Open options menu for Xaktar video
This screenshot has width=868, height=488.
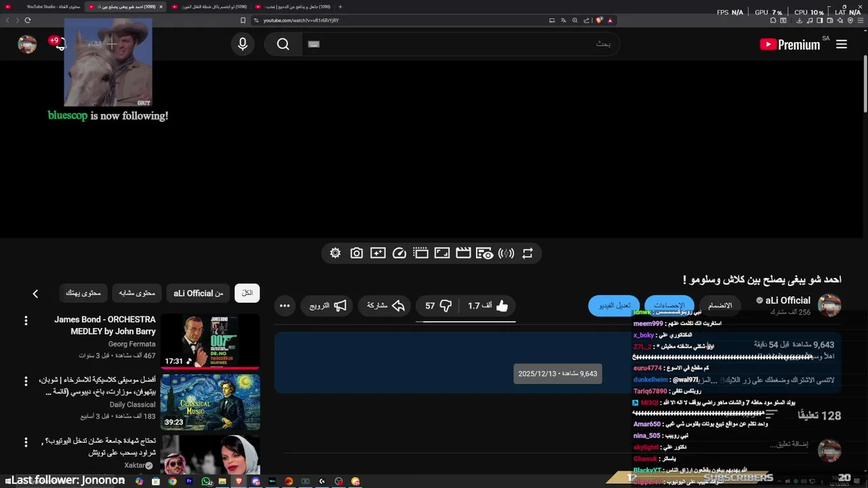[x=26, y=442]
